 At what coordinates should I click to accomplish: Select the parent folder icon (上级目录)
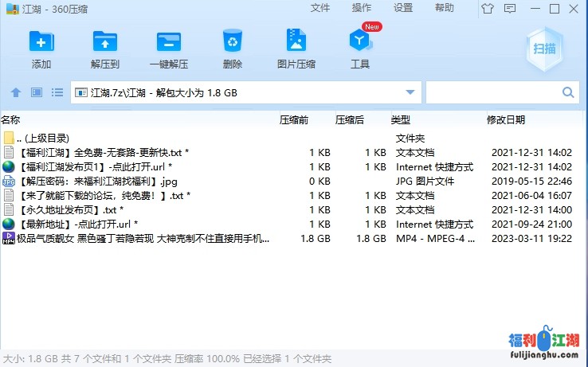[x=9, y=138]
